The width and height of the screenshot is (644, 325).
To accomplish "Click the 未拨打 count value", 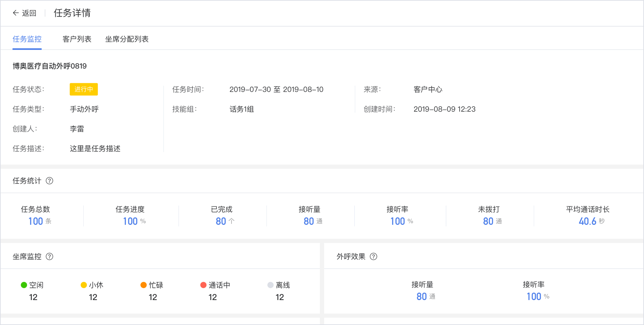I will pos(488,221).
